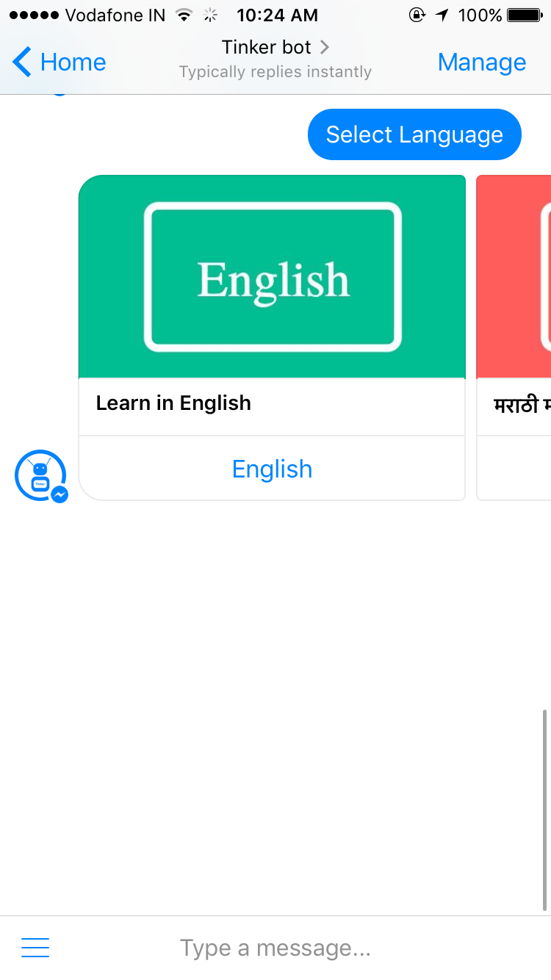This screenshot has width=551, height=980.
Task: Tap the location arrow status icon
Action: 442,15
